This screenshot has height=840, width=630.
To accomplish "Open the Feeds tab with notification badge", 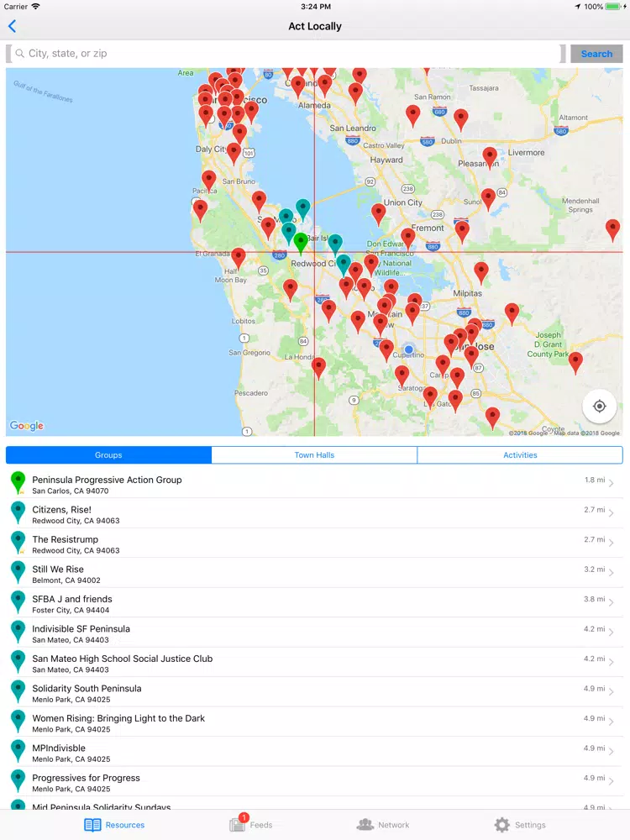I will tap(250, 824).
